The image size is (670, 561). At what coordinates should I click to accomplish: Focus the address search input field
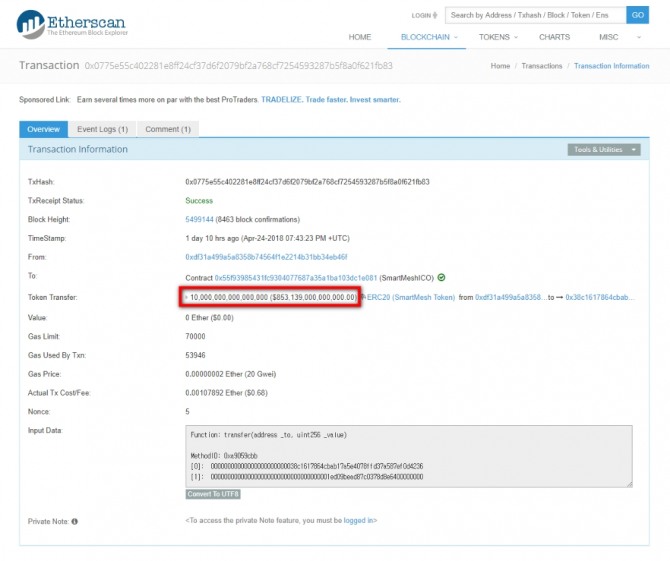(x=534, y=15)
